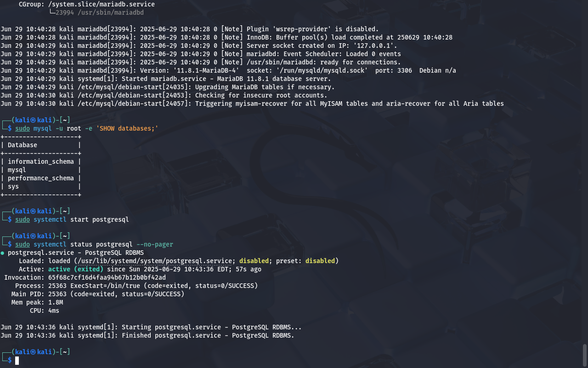Click the 'sudo systemctl start postgresql' command

(x=72, y=219)
